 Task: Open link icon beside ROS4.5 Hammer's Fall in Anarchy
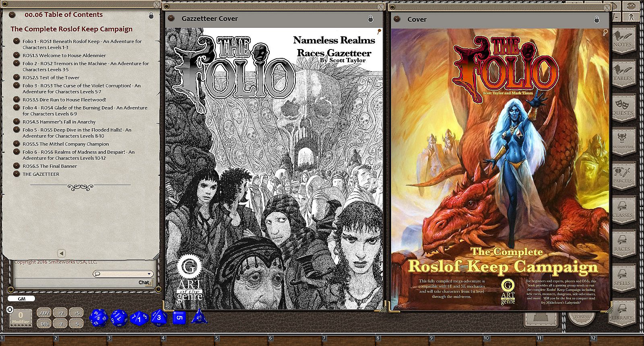[17, 122]
